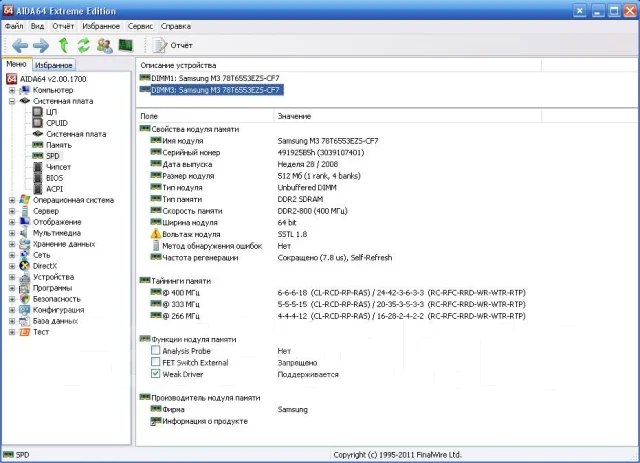This screenshot has width=640, height=463.
Task: Select DIMM1 Samsung module in device list
Action: pyautogui.click(x=215, y=78)
